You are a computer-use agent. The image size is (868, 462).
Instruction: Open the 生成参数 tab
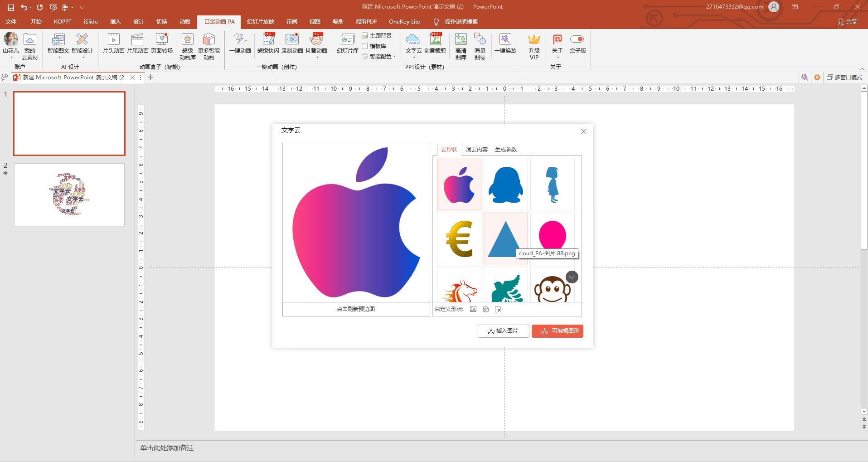pos(505,150)
